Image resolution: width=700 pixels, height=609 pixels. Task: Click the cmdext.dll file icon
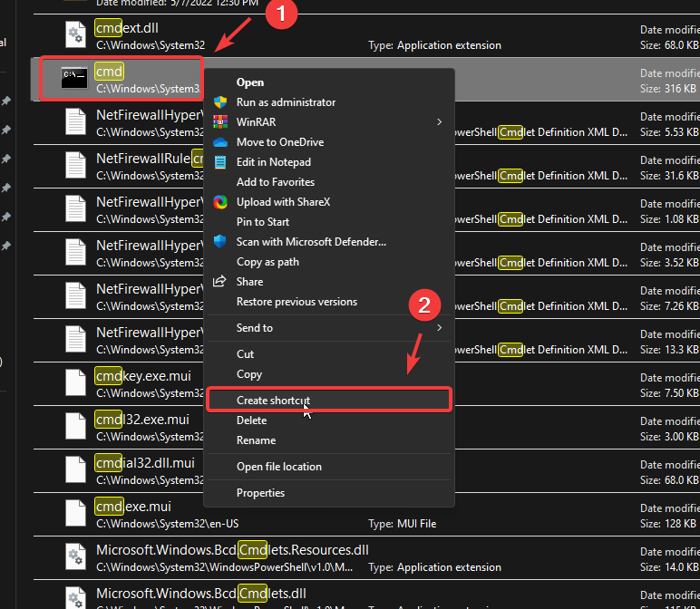75,34
